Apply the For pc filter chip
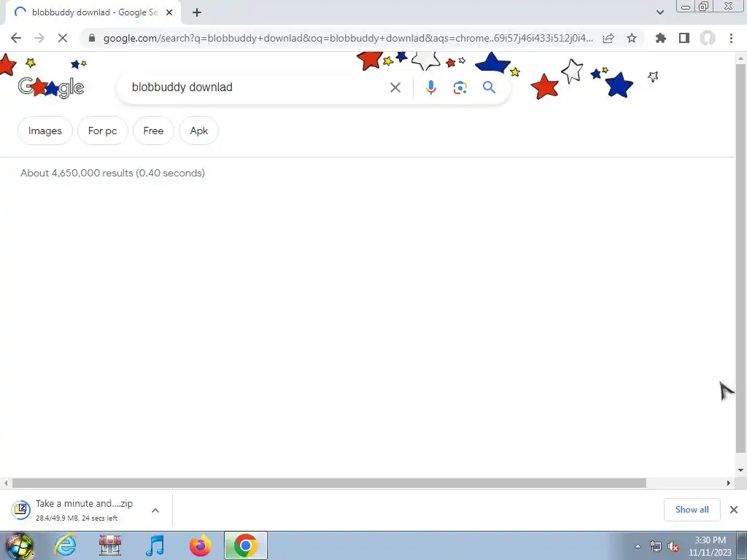Viewport: 747px width, 560px height. tap(102, 131)
